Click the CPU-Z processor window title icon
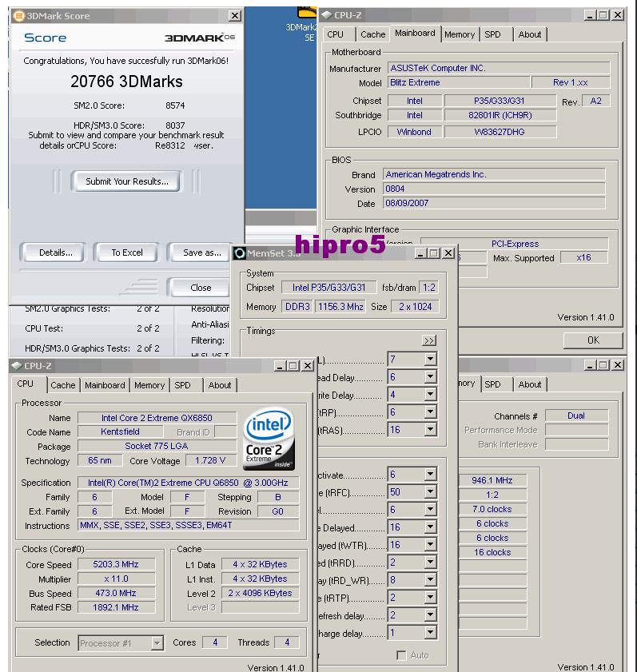Viewport: 637px width, 672px height. tap(16, 366)
